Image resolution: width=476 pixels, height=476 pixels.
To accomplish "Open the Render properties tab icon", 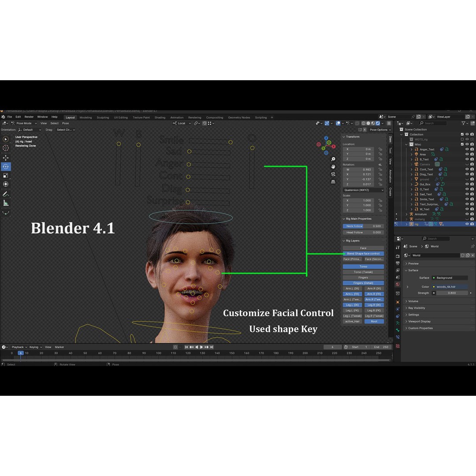I will point(398,256).
